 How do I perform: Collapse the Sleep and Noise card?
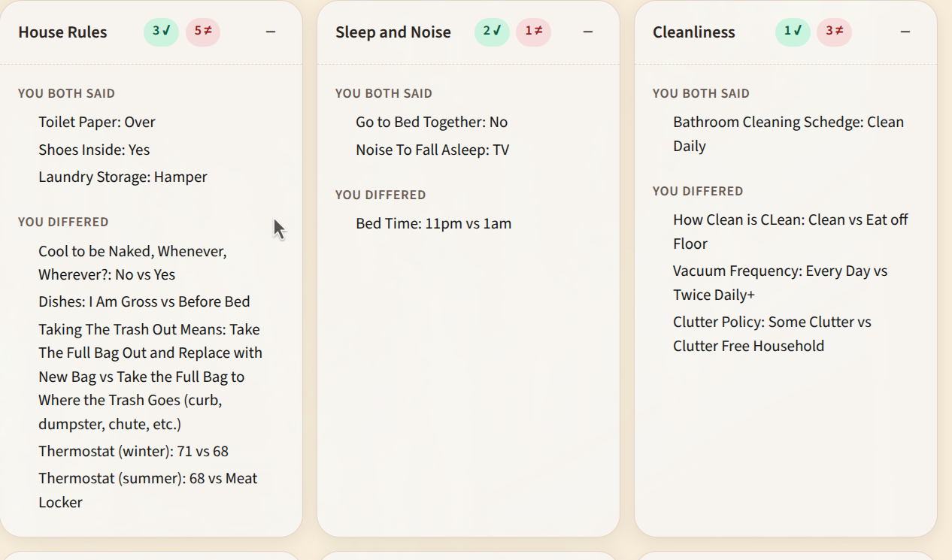588,32
